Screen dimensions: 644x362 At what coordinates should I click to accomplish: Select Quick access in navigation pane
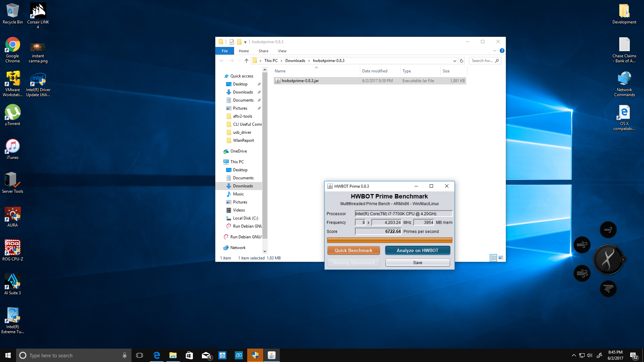click(x=241, y=76)
